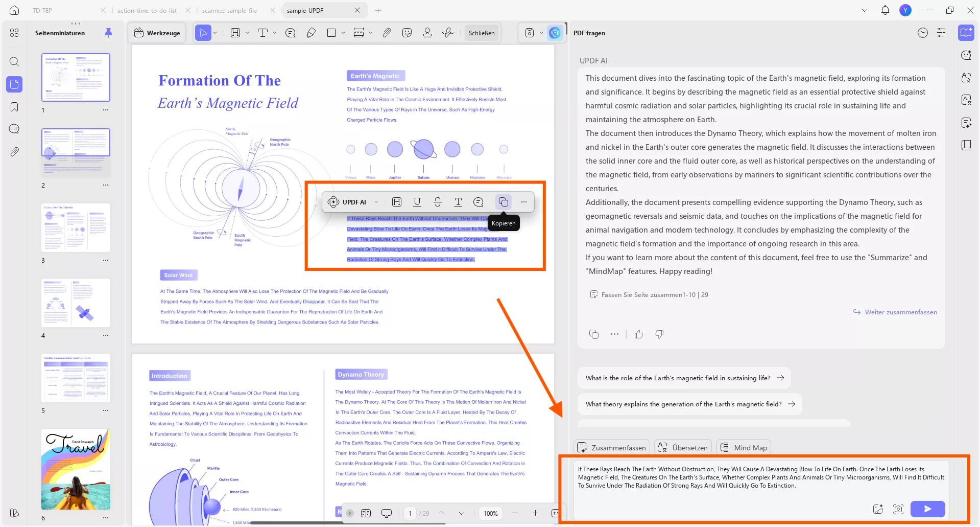Add a note to selection via floating toolbar

tap(479, 202)
